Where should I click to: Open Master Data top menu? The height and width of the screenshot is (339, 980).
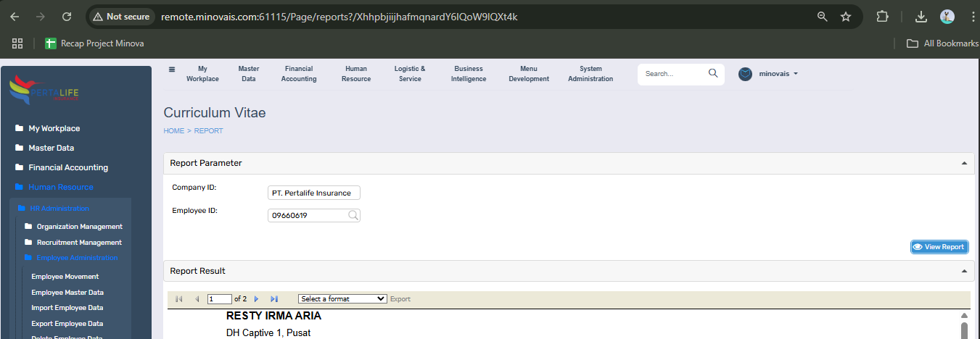(249, 74)
